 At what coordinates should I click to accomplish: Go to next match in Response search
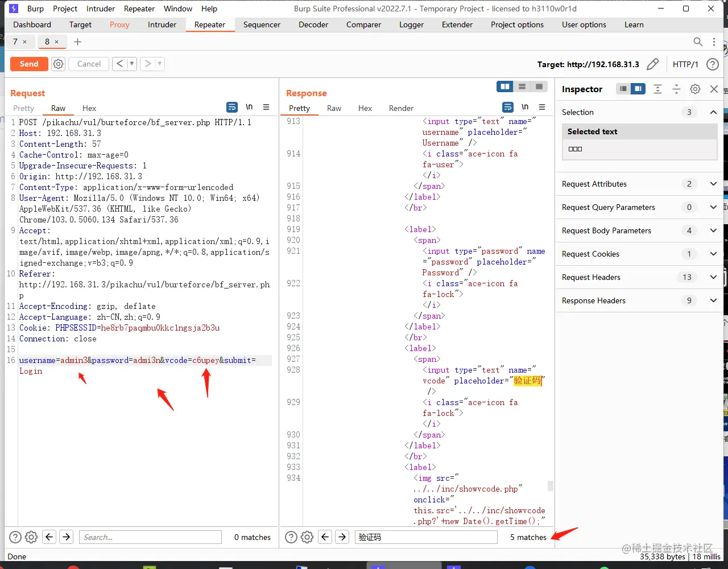[x=342, y=537]
